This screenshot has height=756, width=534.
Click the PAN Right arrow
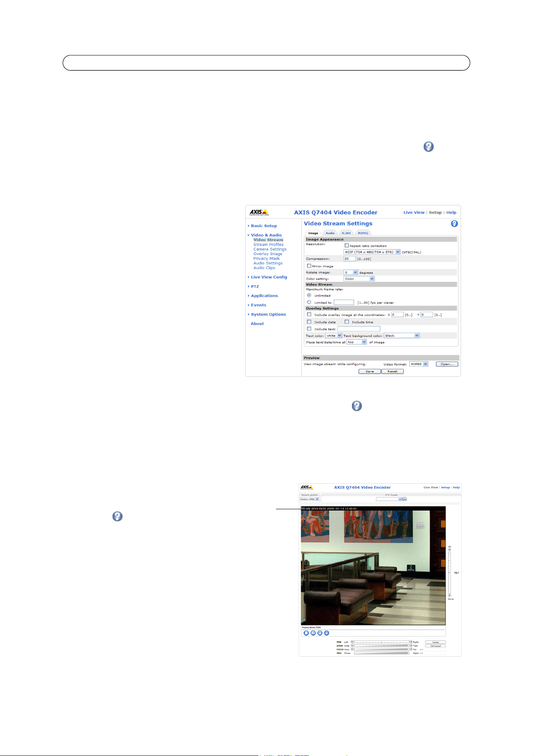coord(411,642)
